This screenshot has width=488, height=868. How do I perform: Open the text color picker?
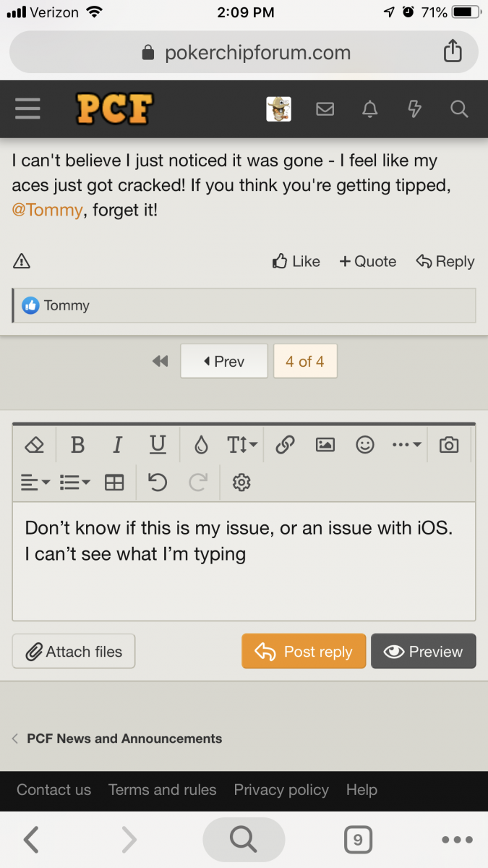[201, 445]
